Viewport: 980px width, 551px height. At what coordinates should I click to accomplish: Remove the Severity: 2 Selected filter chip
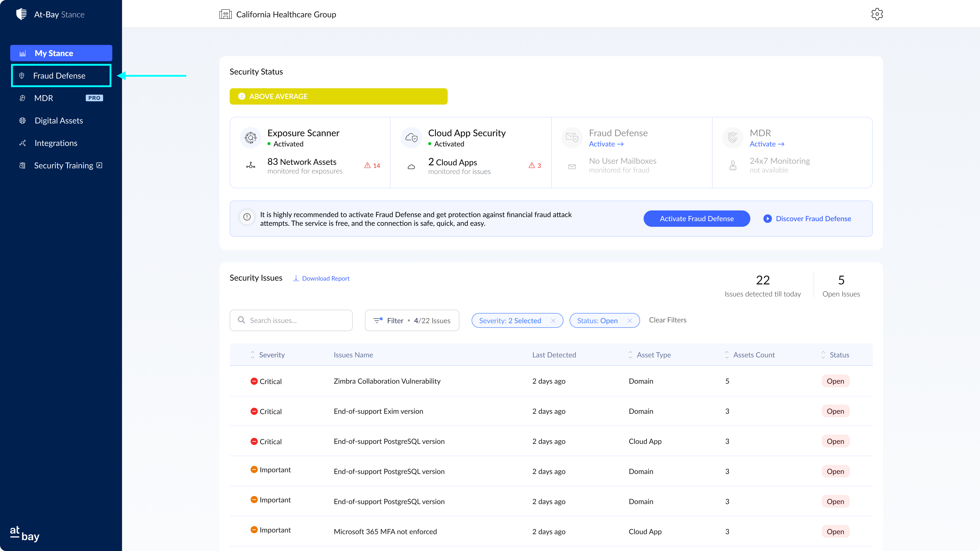pos(553,321)
